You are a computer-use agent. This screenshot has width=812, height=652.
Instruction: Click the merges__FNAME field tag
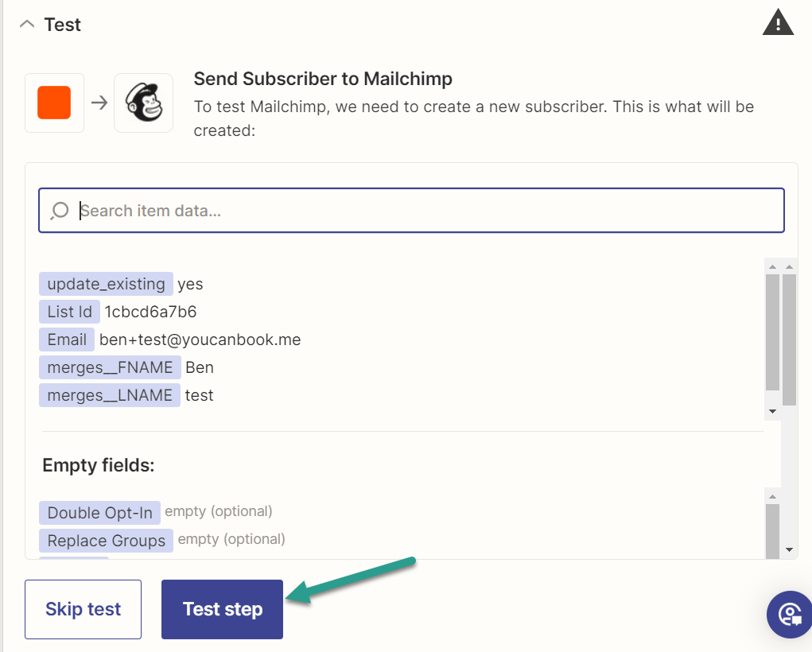tap(110, 367)
